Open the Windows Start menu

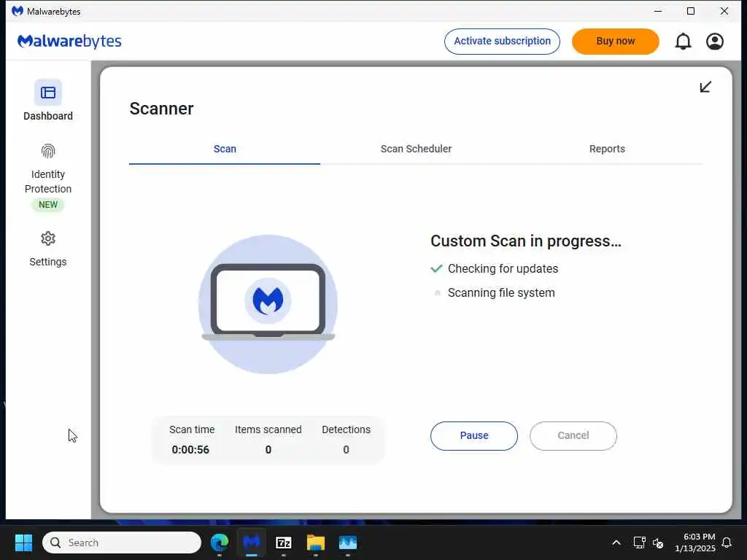(23, 542)
